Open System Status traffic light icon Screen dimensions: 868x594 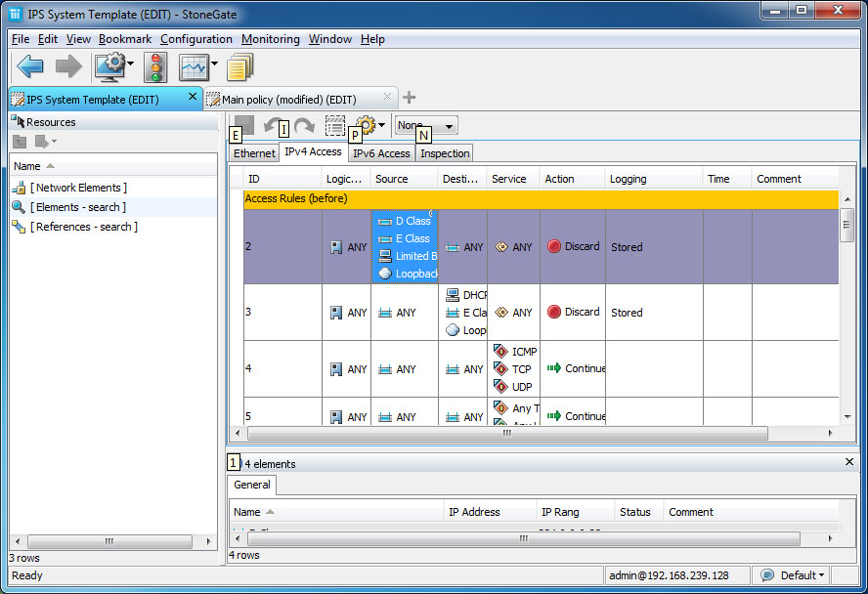[x=155, y=67]
